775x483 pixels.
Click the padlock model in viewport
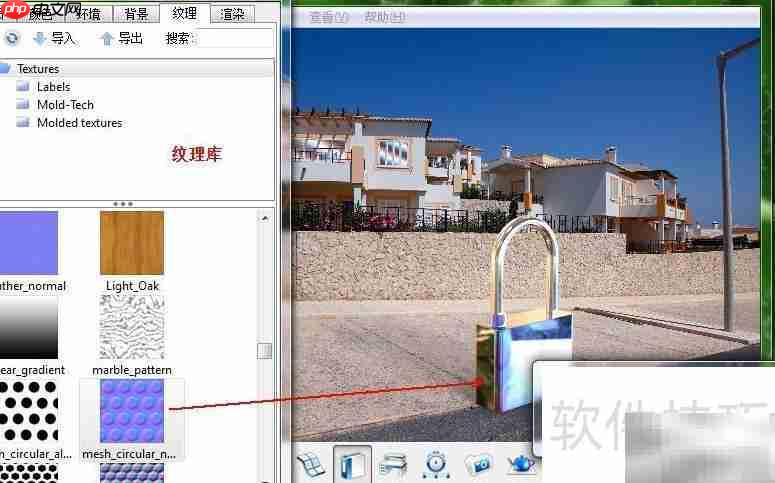(524, 316)
